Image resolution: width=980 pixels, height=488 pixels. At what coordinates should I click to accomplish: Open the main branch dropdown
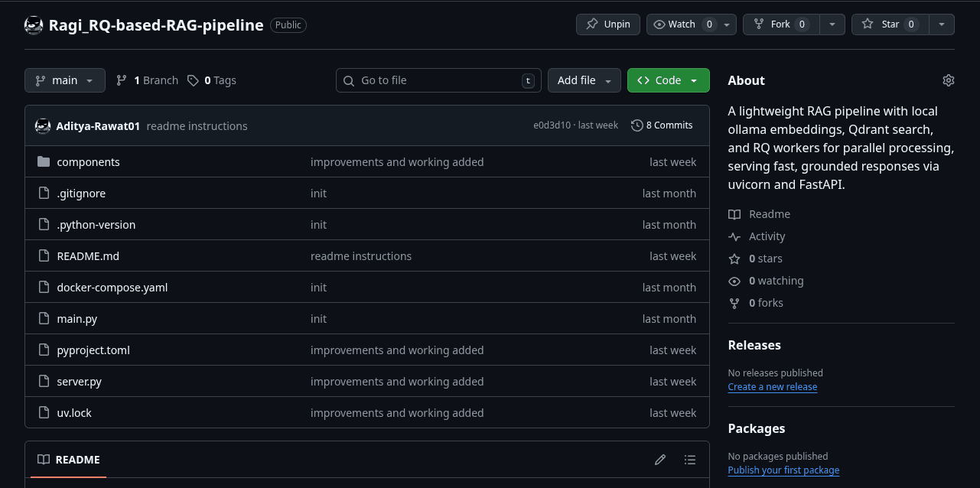pyautogui.click(x=64, y=80)
